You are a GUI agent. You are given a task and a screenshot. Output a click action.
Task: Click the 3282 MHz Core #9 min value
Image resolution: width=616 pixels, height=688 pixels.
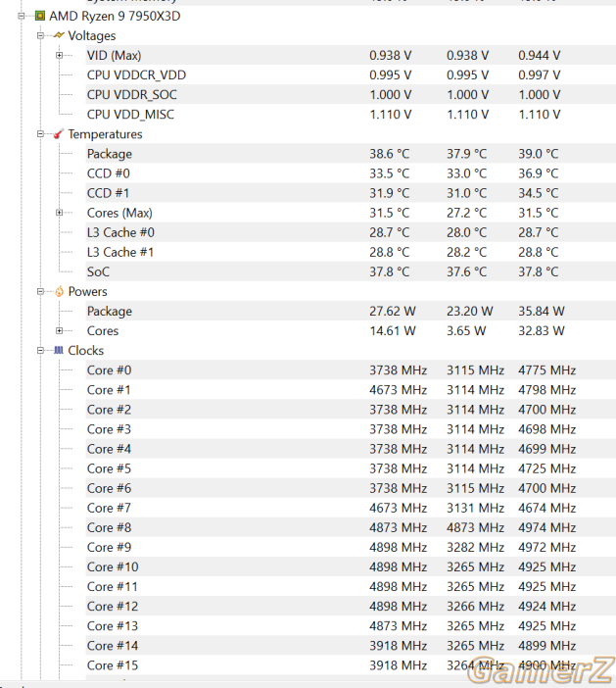pos(475,547)
